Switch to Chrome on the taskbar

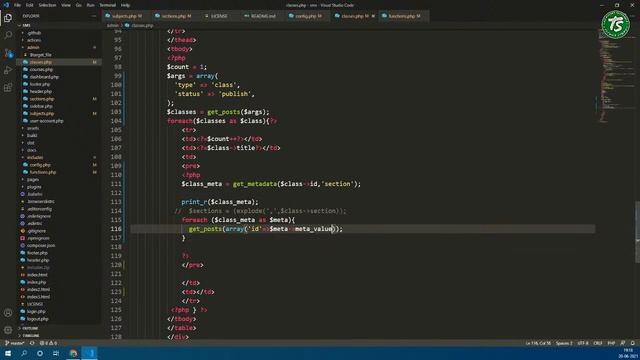click(x=73, y=353)
